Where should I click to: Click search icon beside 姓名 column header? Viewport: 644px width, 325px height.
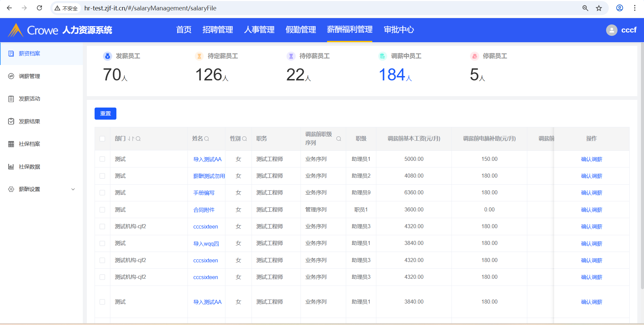point(207,139)
